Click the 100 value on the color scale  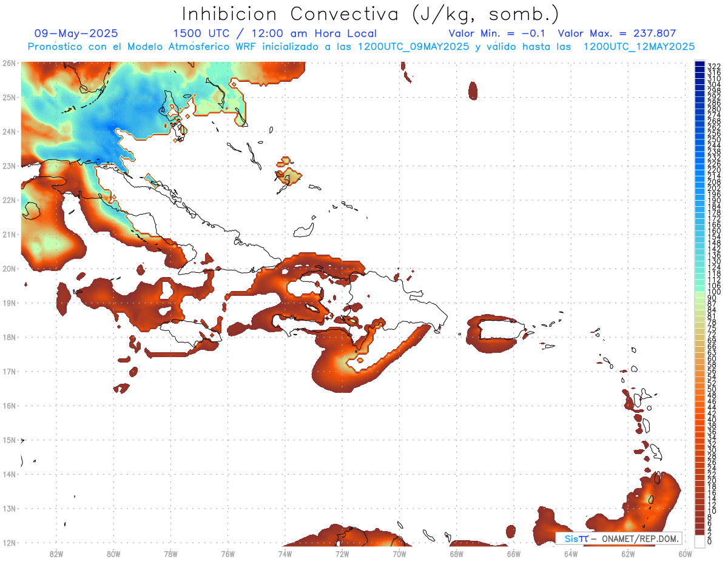[x=714, y=292]
